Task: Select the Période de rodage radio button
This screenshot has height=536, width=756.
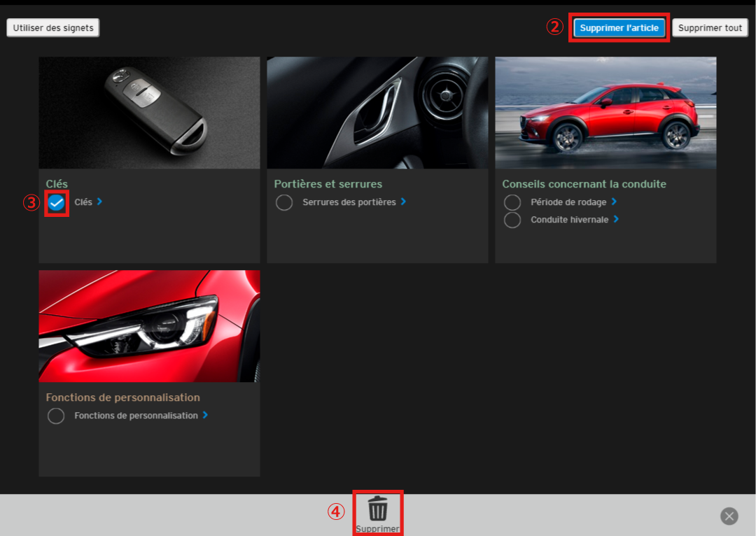Action: click(512, 203)
